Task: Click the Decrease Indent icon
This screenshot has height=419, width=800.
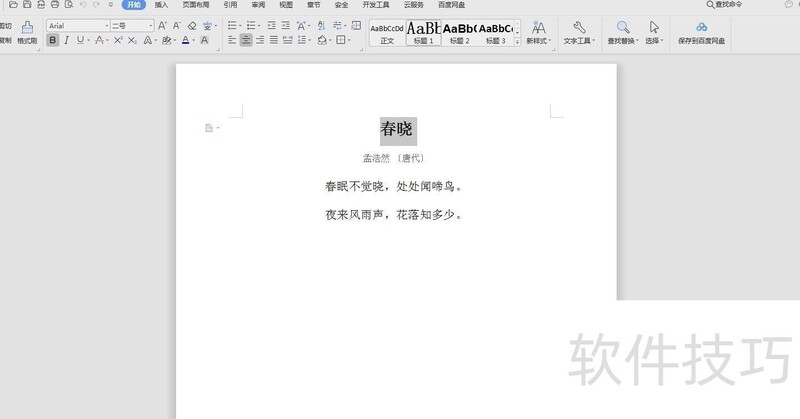Action: tap(271, 25)
